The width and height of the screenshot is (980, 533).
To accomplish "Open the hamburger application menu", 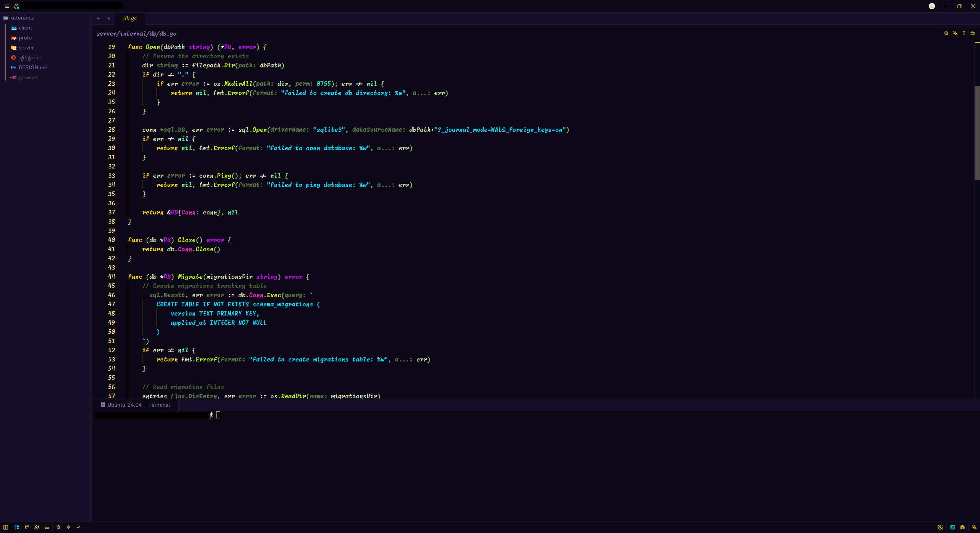I will pyautogui.click(x=7, y=6).
